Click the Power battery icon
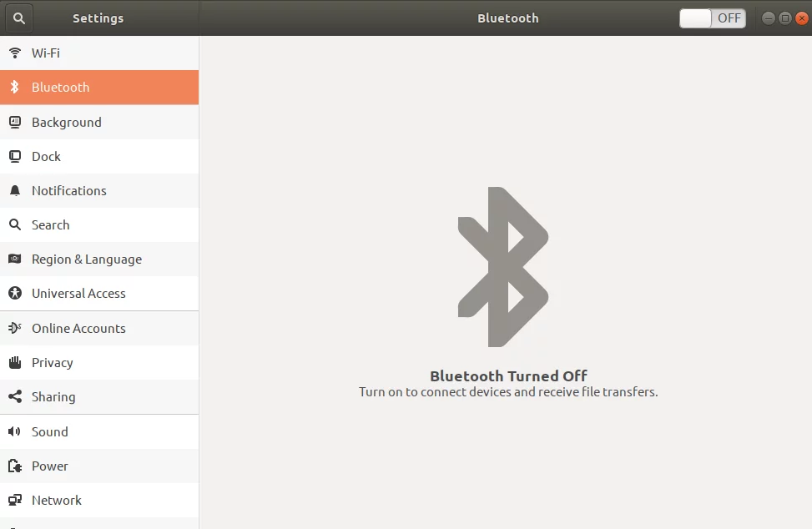Viewport: 812px width, 529px height. pyautogui.click(x=15, y=466)
